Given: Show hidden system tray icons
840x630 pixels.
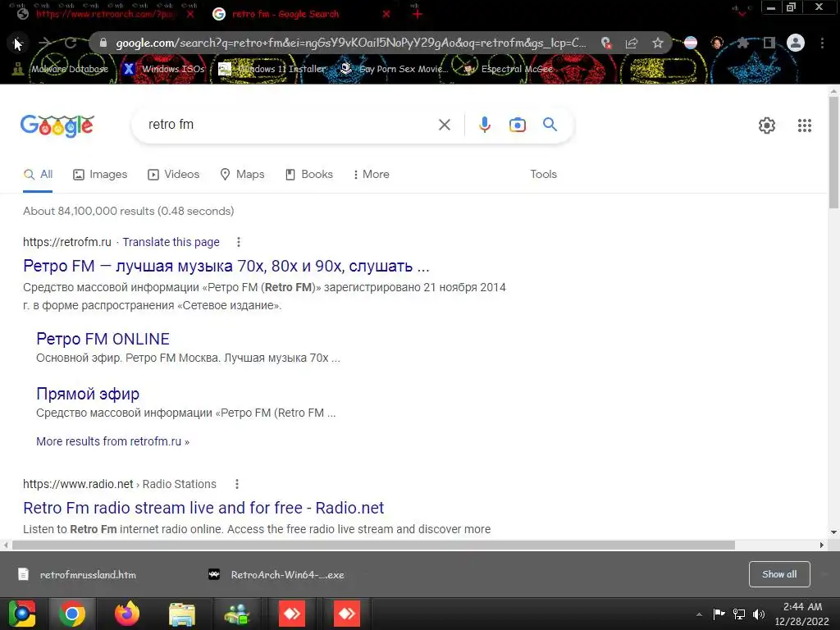Looking at the screenshot, I should [699, 614].
